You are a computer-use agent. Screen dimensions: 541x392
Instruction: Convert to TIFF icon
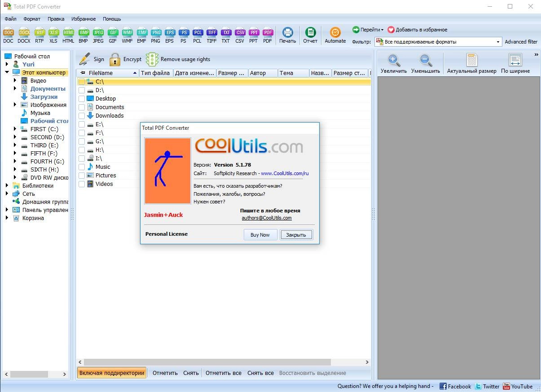tap(211, 35)
